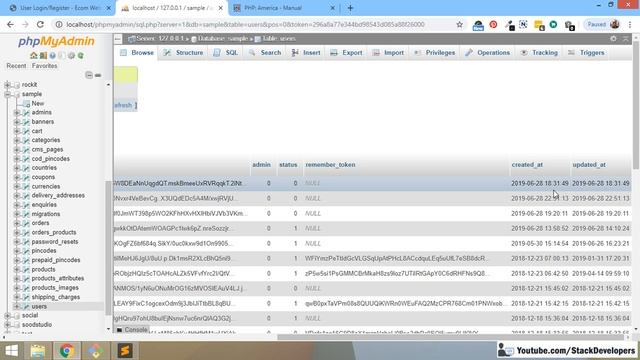The image size is (640, 360).
Task: Switch to the Browse tab
Action: coord(137,53)
